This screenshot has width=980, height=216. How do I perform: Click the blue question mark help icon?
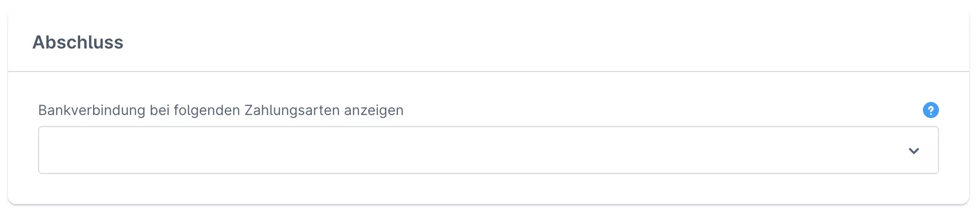coord(930,110)
